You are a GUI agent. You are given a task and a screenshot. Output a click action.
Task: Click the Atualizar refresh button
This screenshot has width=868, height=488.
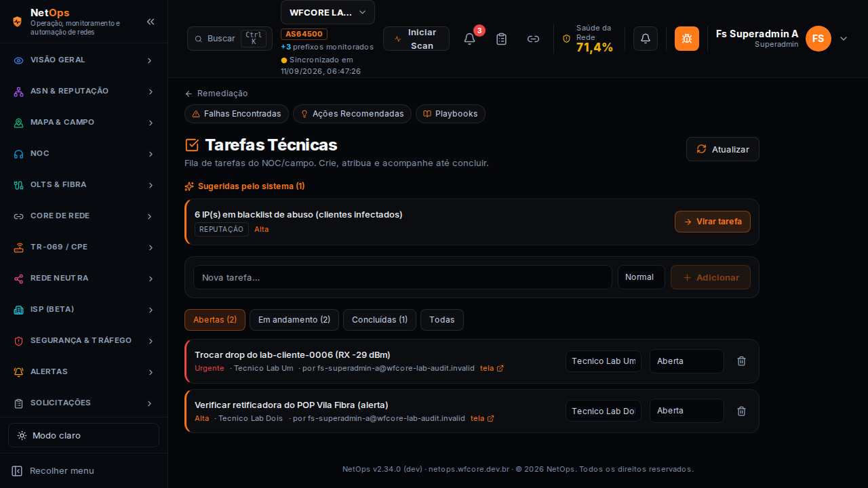[723, 149]
